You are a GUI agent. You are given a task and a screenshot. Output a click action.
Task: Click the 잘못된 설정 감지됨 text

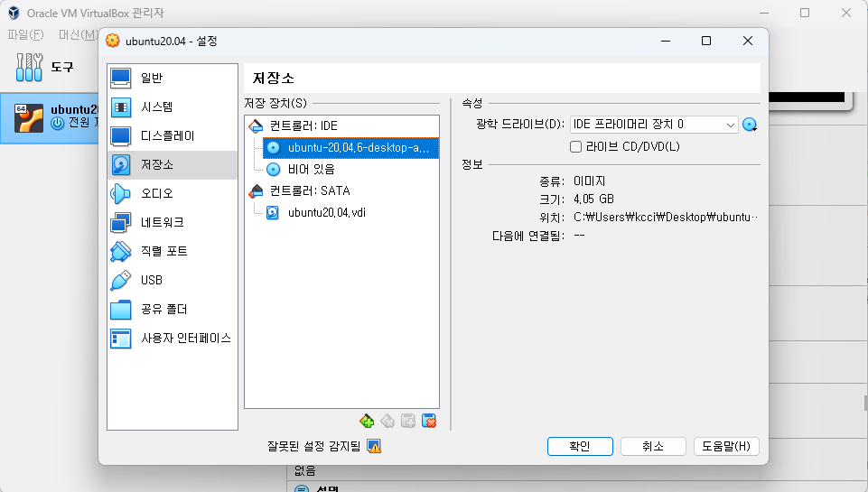pos(314,446)
